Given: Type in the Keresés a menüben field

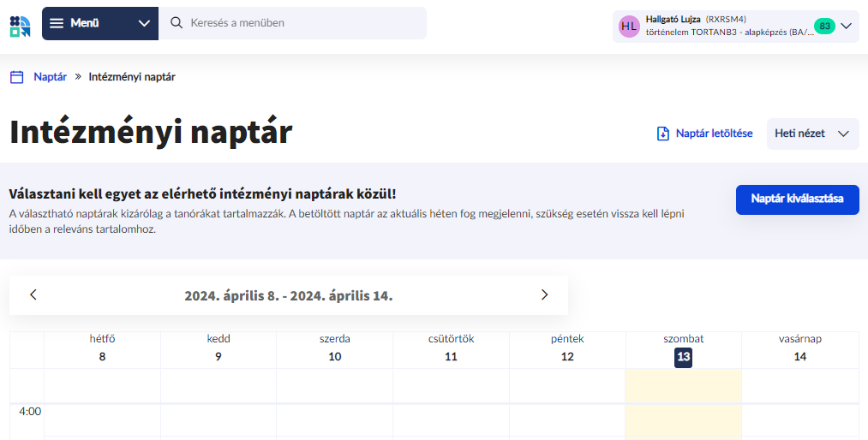Looking at the screenshot, I should pyautogui.click(x=300, y=23).
